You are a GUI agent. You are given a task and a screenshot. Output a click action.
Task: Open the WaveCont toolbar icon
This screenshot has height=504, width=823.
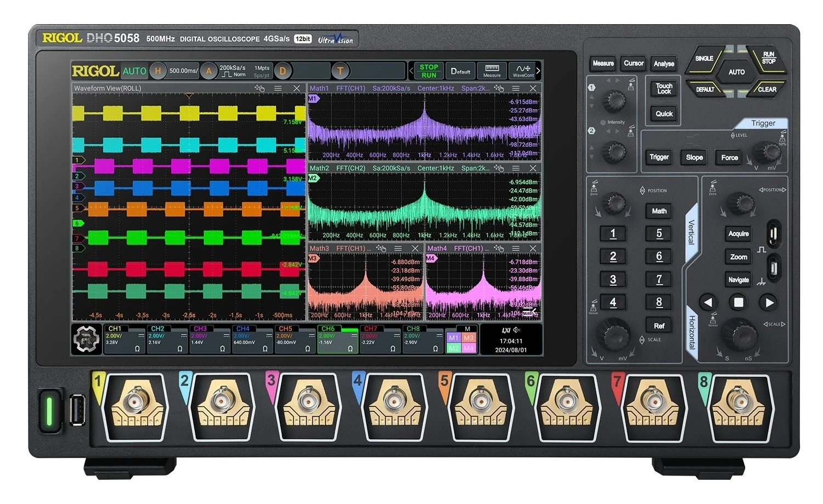click(x=523, y=71)
